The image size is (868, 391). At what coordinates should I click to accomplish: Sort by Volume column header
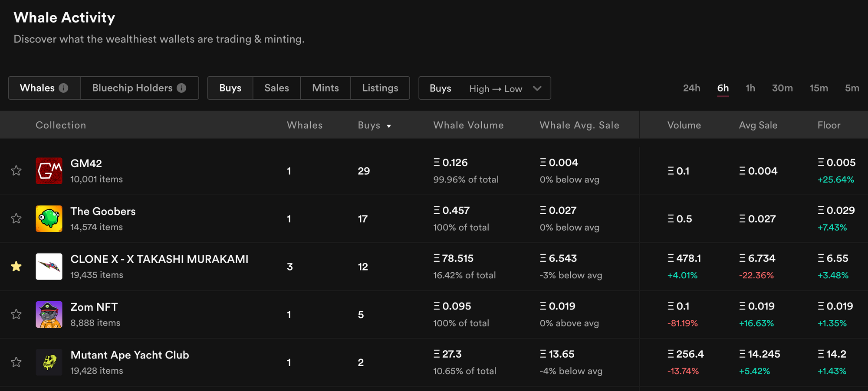(684, 125)
